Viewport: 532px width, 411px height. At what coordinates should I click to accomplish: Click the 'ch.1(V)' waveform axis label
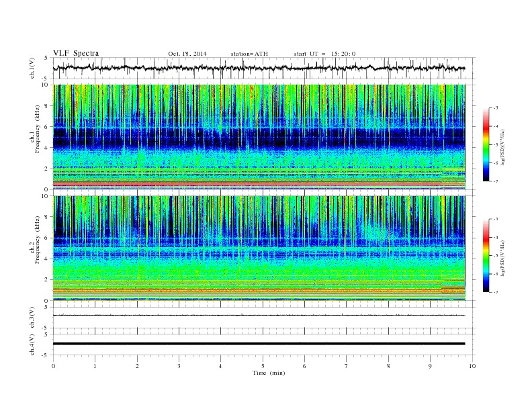(32, 68)
